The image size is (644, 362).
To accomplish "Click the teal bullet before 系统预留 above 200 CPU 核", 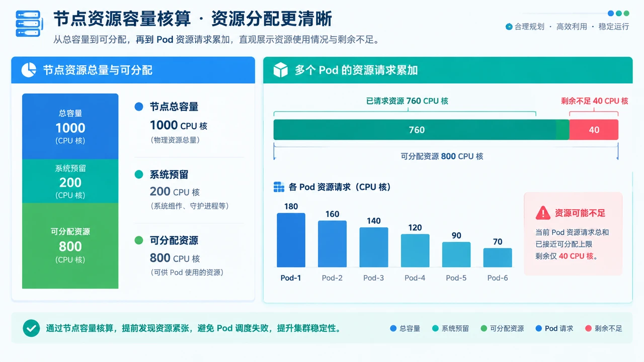I will coord(139,174).
